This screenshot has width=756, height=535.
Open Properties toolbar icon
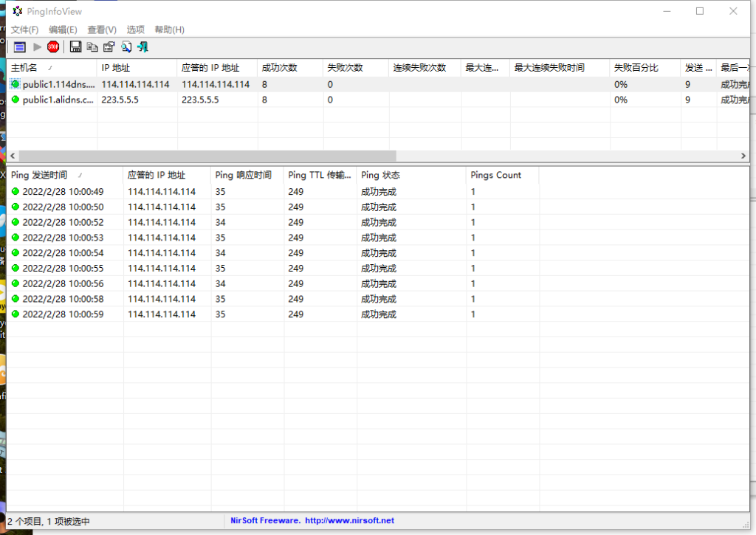tap(109, 46)
